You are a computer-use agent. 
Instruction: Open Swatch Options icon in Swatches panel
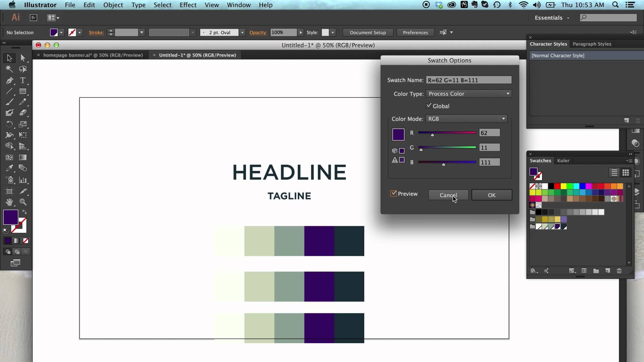click(x=584, y=270)
